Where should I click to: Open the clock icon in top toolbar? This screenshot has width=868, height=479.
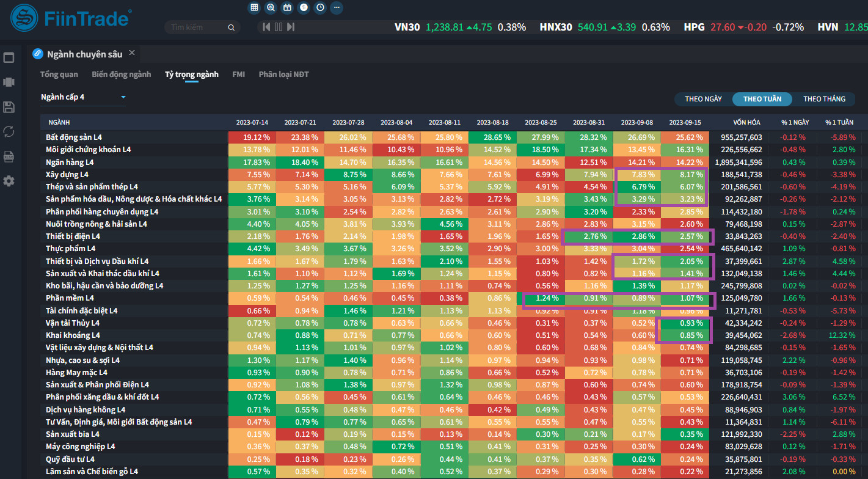pyautogui.click(x=321, y=8)
